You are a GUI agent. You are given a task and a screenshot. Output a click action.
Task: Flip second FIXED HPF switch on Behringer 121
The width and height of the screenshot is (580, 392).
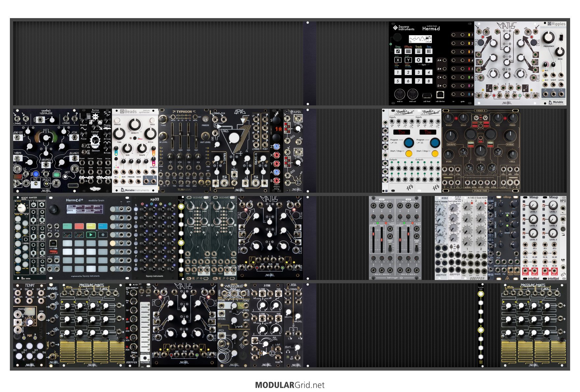(x=416, y=248)
